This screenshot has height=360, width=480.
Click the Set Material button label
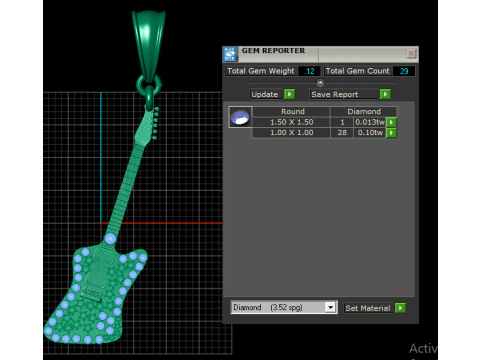368,308
